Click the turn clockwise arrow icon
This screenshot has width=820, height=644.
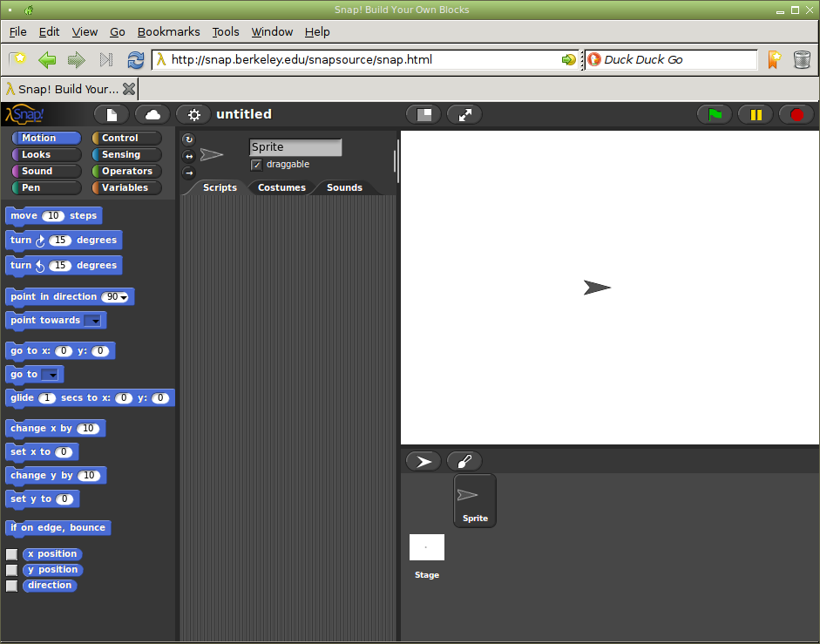tap(40, 241)
